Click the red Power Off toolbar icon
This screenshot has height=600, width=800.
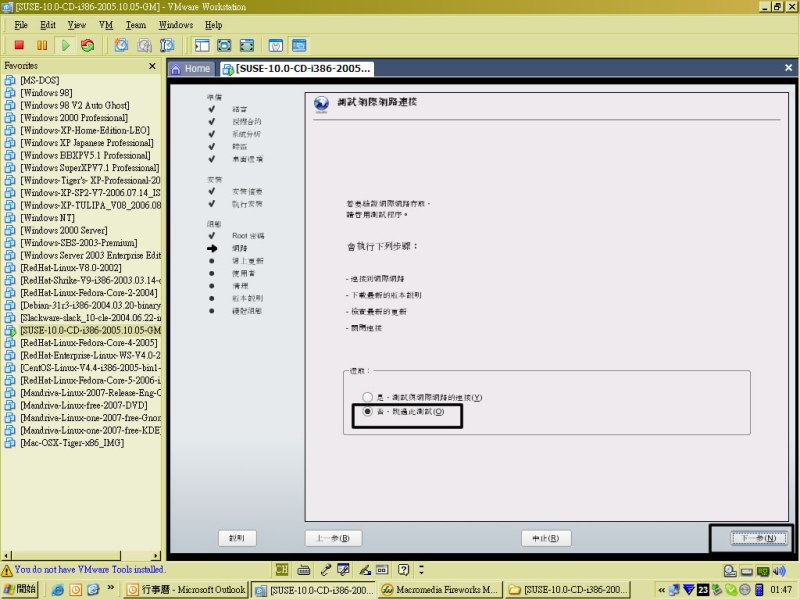pos(19,45)
